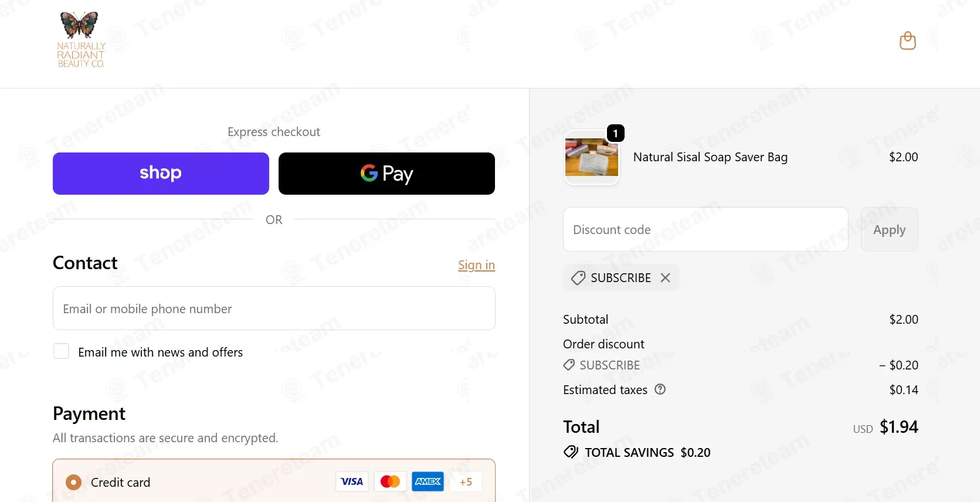
Task: Check out with Google Pay
Action: click(386, 174)
